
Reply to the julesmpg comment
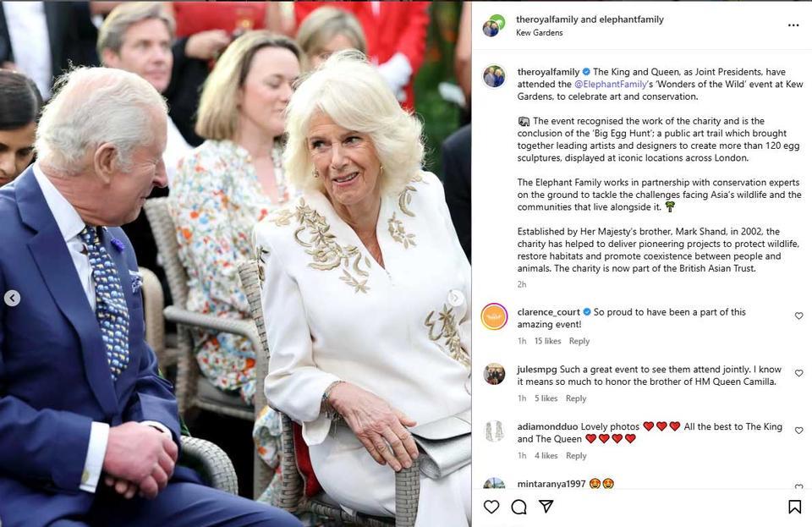coord(576,398)
